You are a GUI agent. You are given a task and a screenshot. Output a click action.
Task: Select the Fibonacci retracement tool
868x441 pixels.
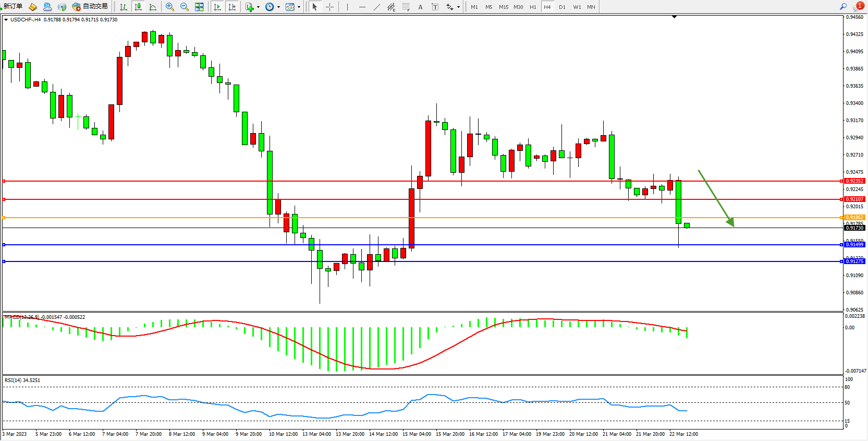[406, 7]
